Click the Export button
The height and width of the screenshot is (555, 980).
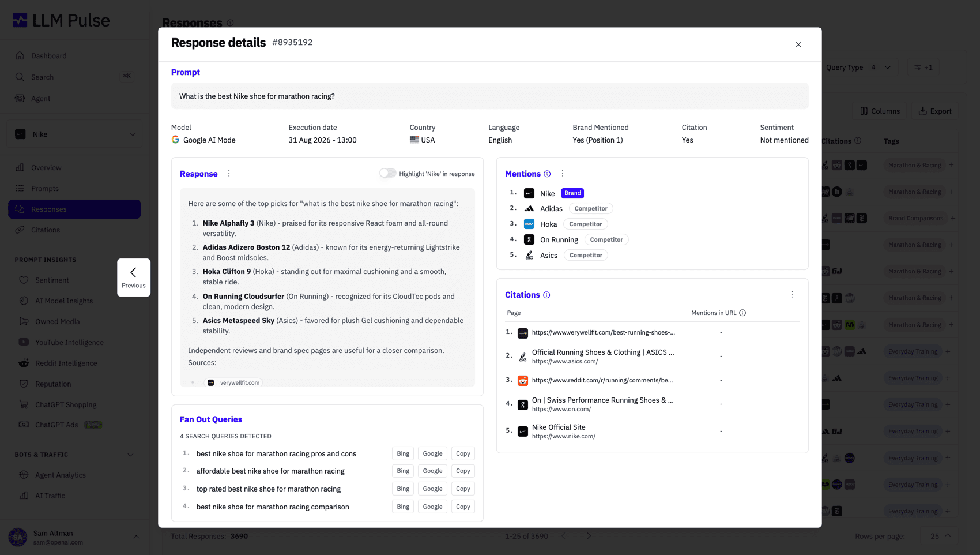tap(935, 111)
